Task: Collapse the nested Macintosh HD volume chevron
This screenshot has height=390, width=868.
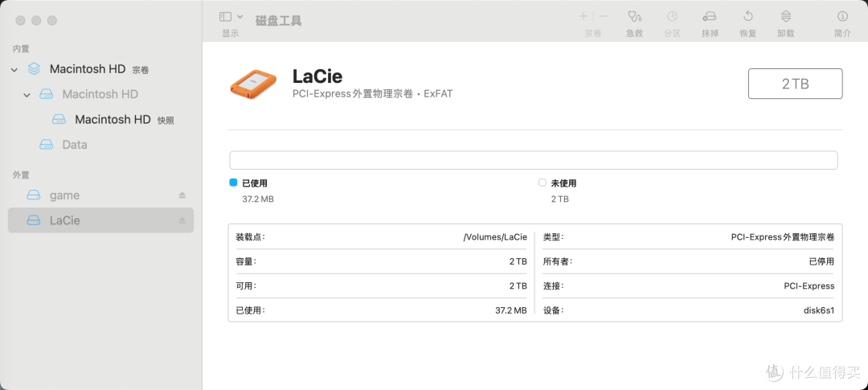Action: coord(27,95)
